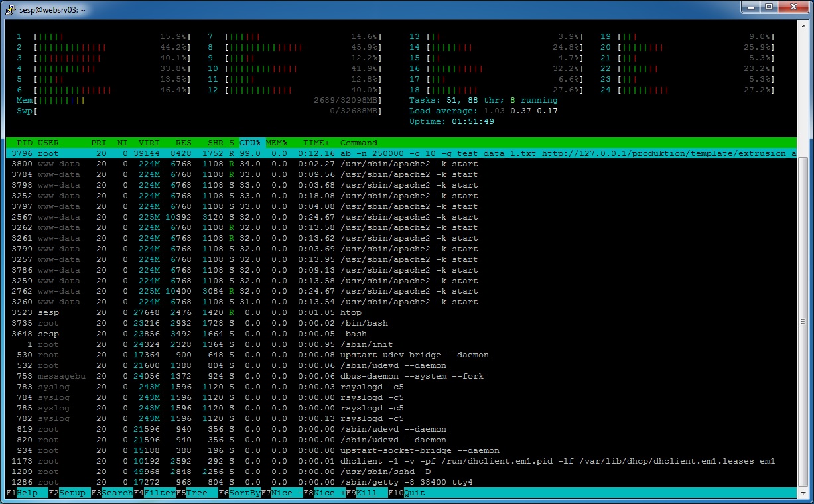Click the PRI column header
Image resolution: width=814 pixels, height=504 pixels.
point(99,143)
